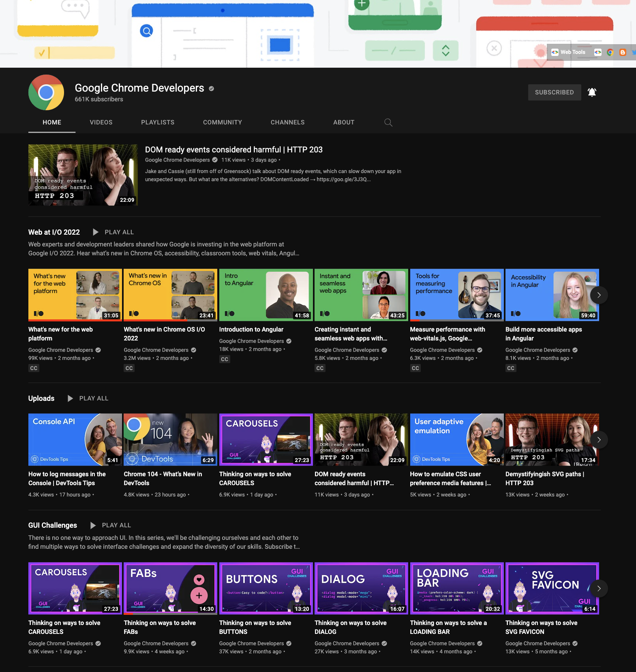Open the orange Blogger icon in the banner
Viewport: 636px width, 672px height.
point(623,52)
